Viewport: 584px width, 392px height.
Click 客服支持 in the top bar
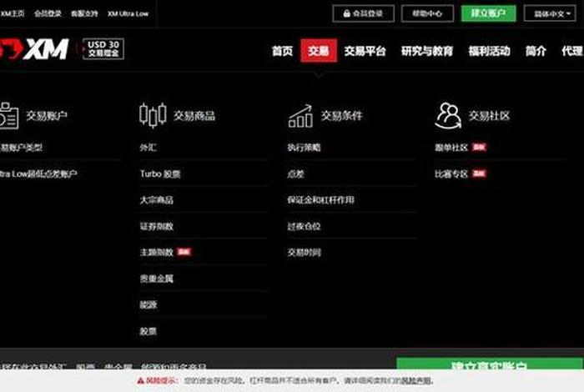click(x=84, y=14)
